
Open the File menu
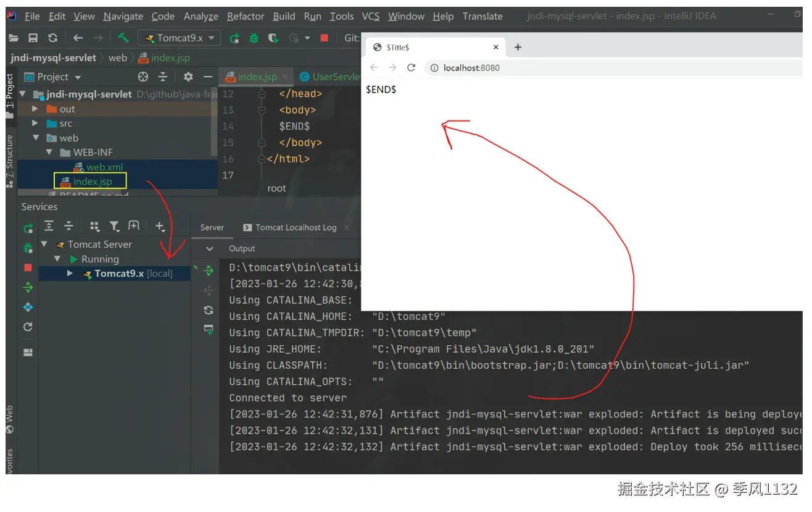(x=32, y=17)
